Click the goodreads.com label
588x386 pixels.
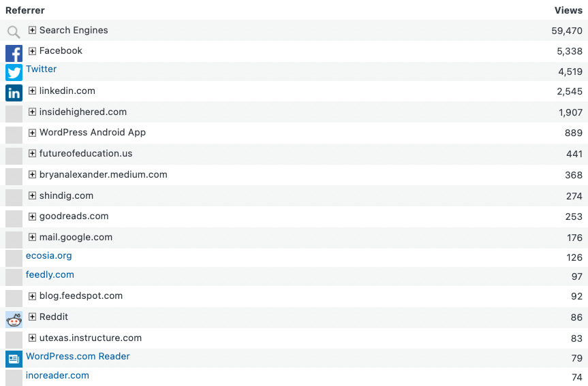(74, 216)
